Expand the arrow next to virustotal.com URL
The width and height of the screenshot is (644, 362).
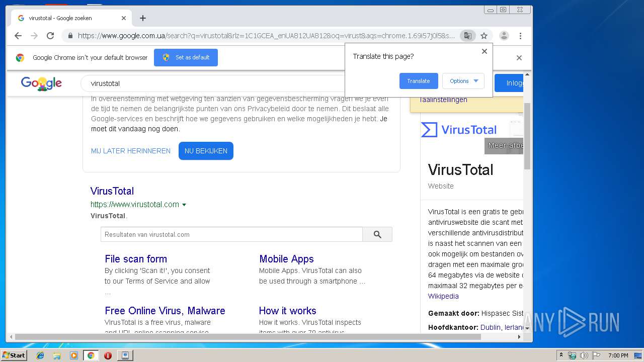coord(184,205)
